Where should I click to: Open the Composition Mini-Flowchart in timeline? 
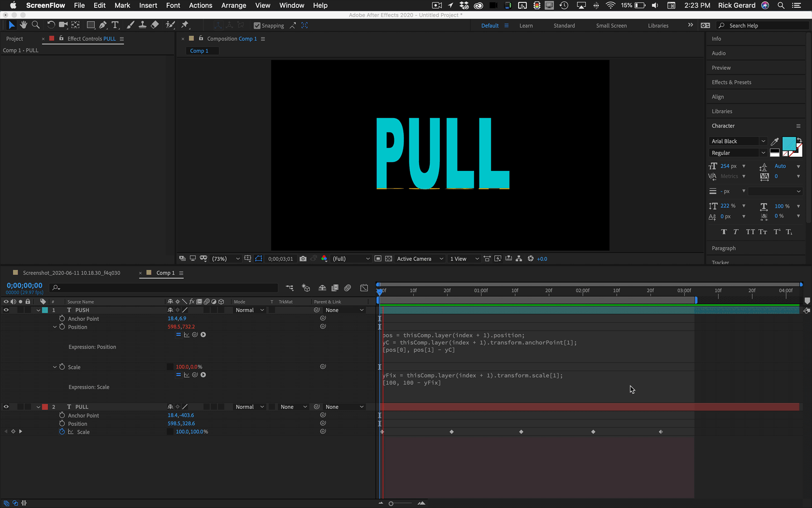290,288
